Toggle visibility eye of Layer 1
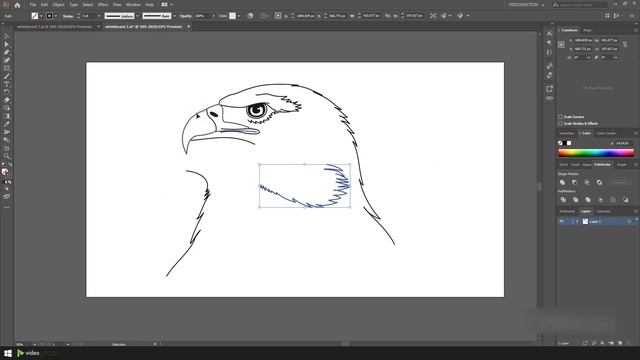640x360 pixels. coord(562,221)
